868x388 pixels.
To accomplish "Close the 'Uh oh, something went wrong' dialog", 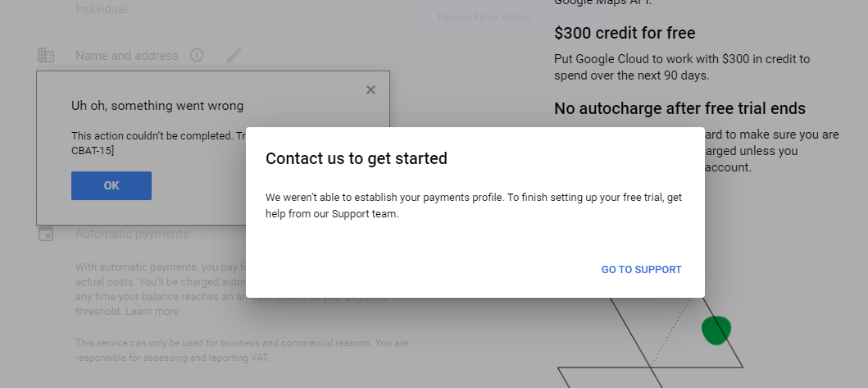I will point(370,89).
